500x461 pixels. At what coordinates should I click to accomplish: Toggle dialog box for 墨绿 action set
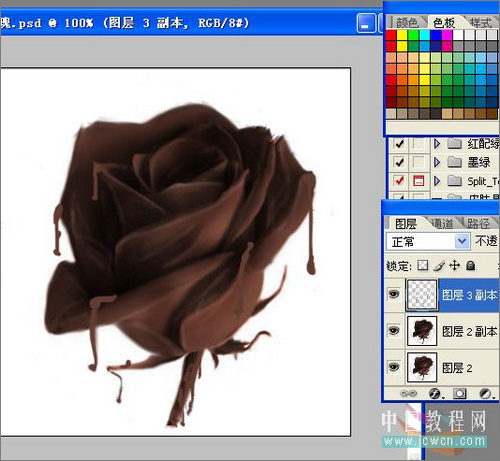419,162
